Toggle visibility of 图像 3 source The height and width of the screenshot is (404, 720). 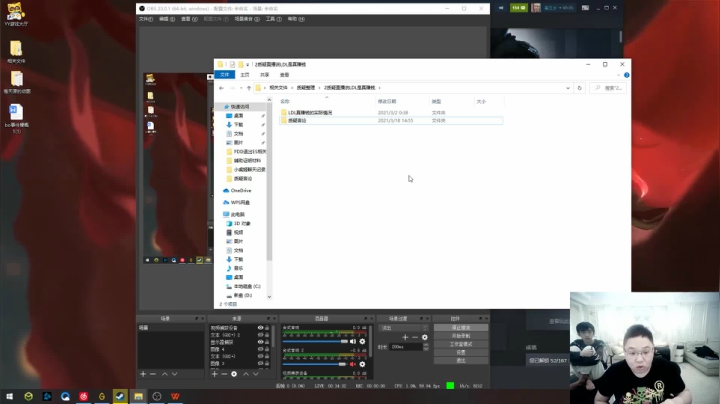pyautogui.click(x=260, y=363)
